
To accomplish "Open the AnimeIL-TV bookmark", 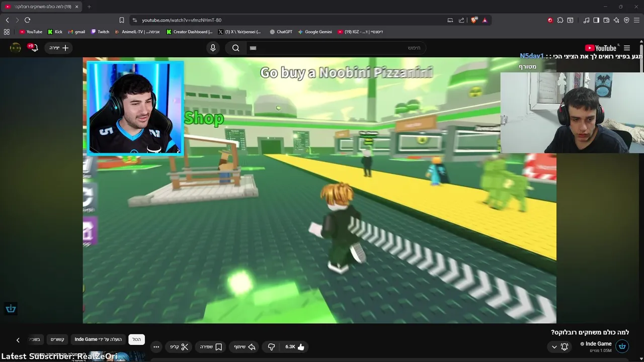I will [136, 32].
